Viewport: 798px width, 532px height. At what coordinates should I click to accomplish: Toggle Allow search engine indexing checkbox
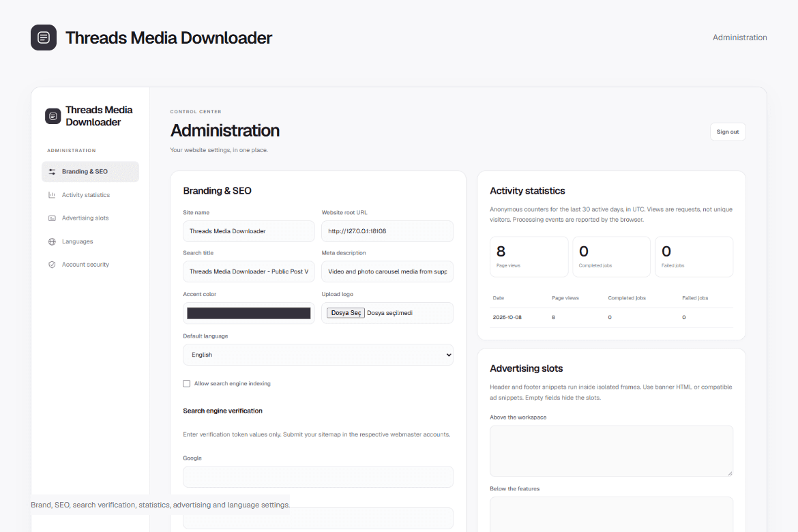tap(187, 384)
